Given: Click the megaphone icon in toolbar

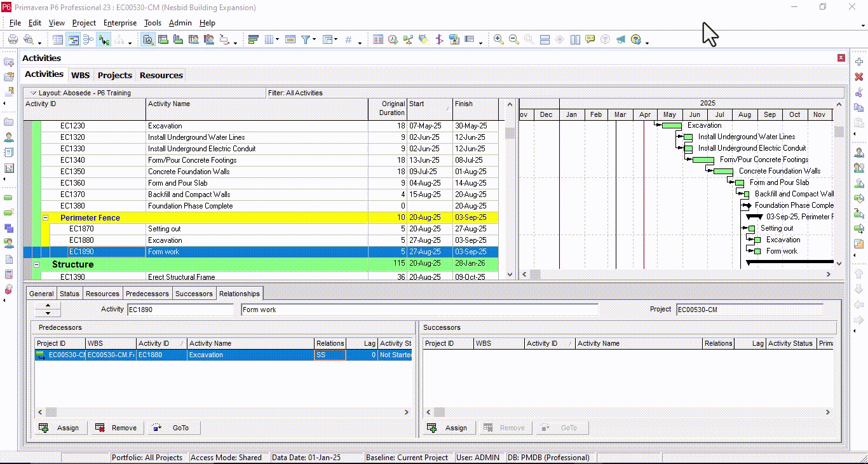Looking at the screenshot, I should [620, 39].
